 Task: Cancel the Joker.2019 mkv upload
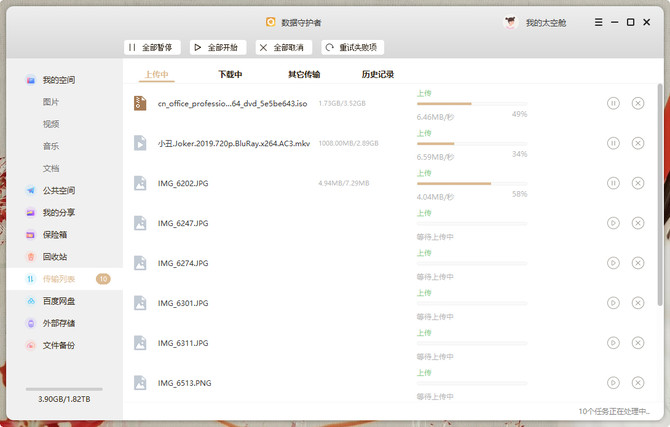pos(638,143)
